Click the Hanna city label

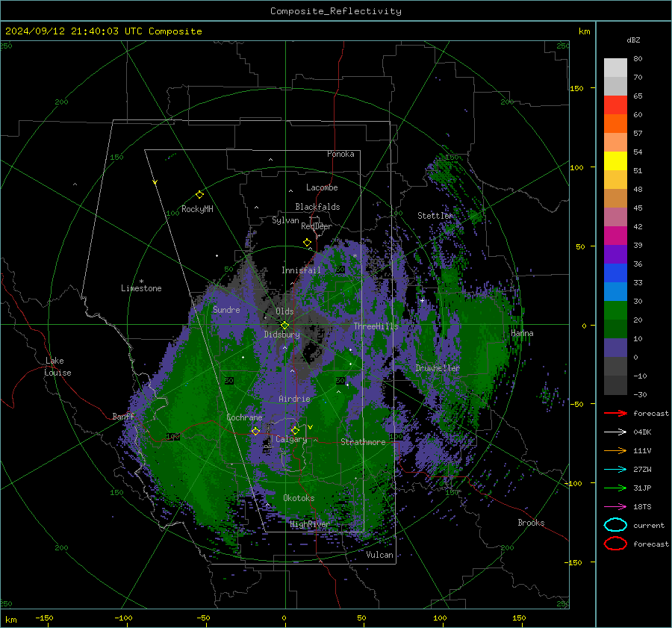click(522, 333)
